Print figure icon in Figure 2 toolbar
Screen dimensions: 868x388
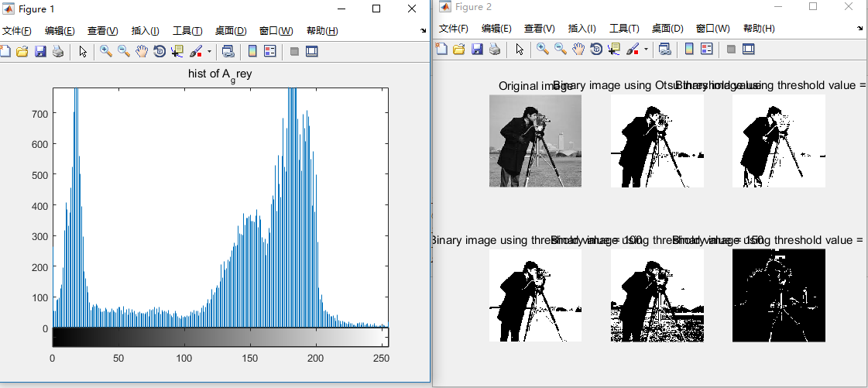tap(494, 50)
